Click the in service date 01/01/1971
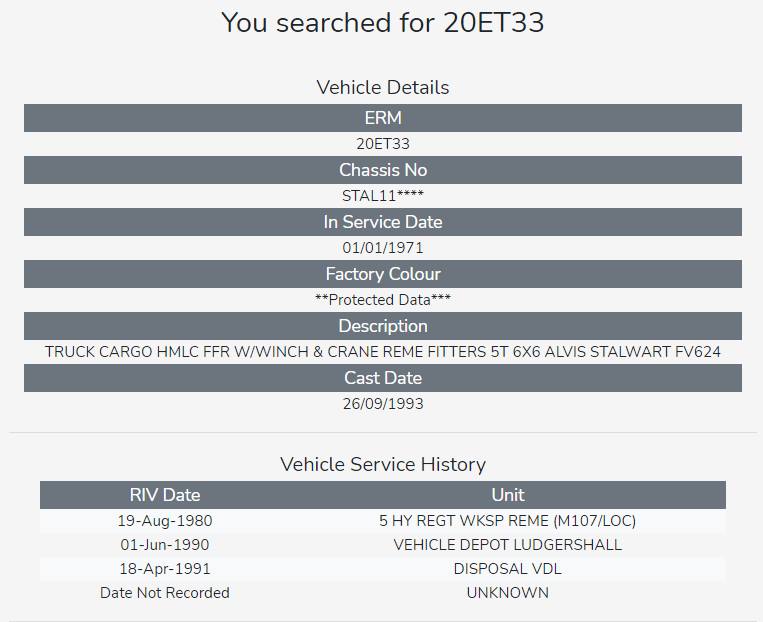 tap(382, 248)
